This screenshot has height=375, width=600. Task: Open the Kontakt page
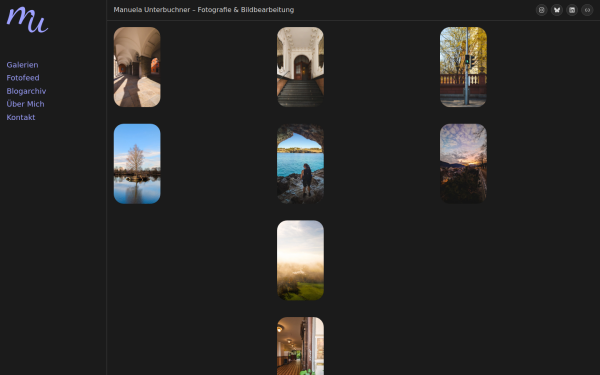(x=21, y=117)
